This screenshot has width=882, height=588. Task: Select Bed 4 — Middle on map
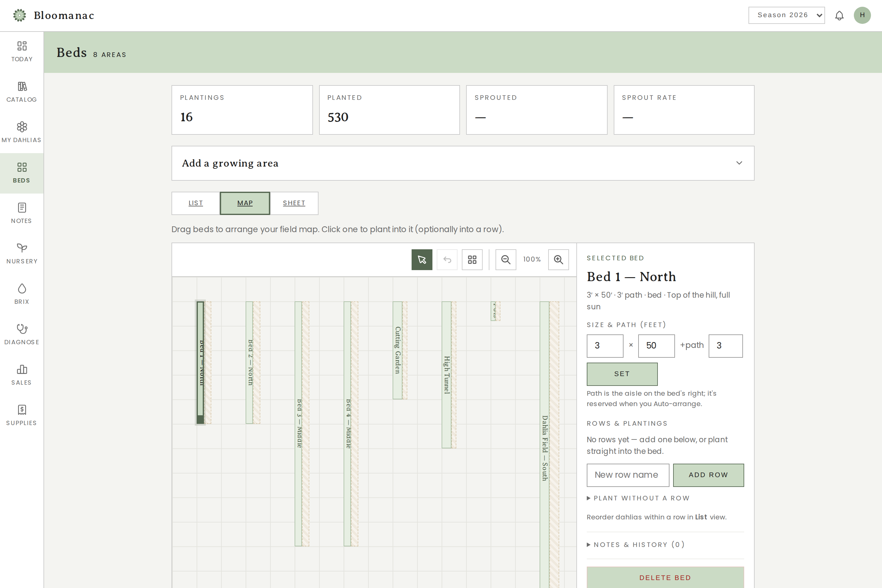[347, 424]
